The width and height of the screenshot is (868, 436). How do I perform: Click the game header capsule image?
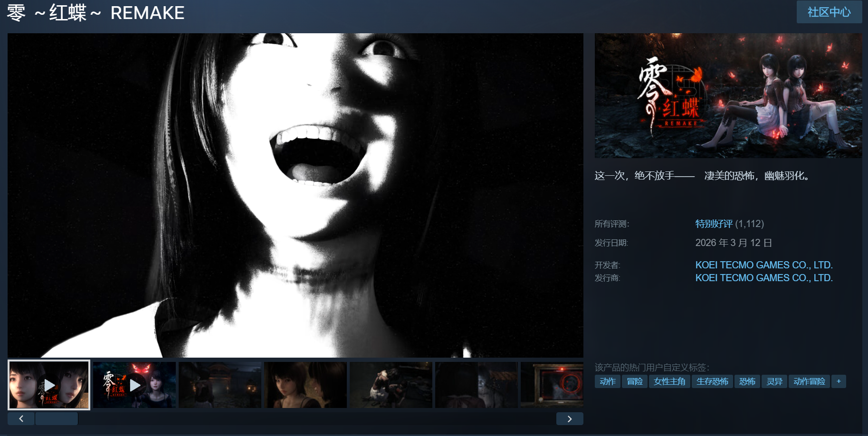tap(728, 95)
